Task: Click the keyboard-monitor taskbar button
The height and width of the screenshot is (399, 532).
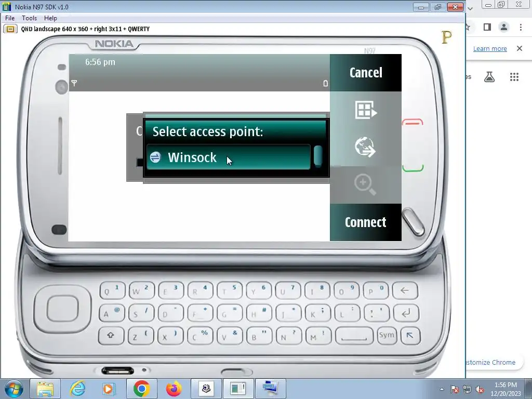Action: pyautogui.click(x=270, y=389)
